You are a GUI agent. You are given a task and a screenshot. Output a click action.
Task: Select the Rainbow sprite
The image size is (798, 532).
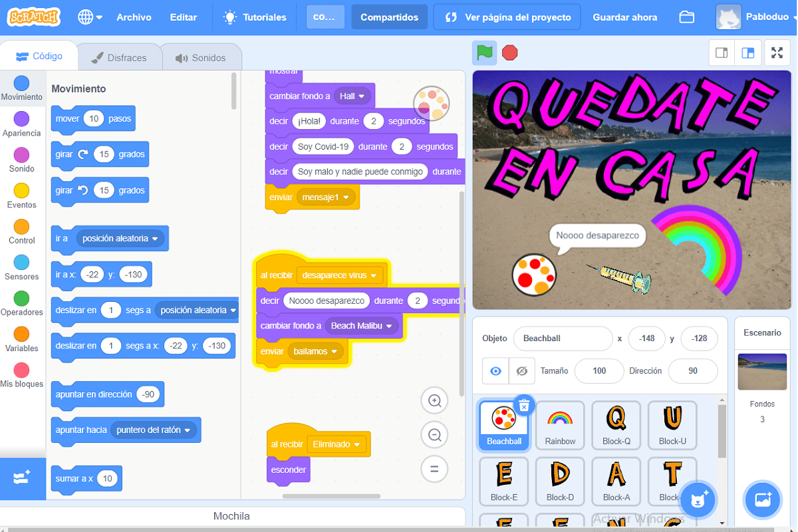pos(560,426)
